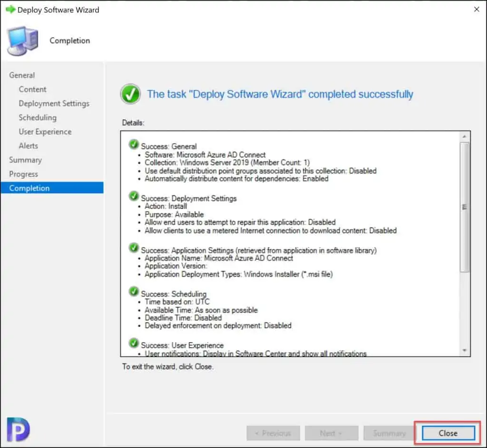Click the 'Success: General' heading text
Image resolution: width=487 pixels, height=448 pixels.
[169, 146]
